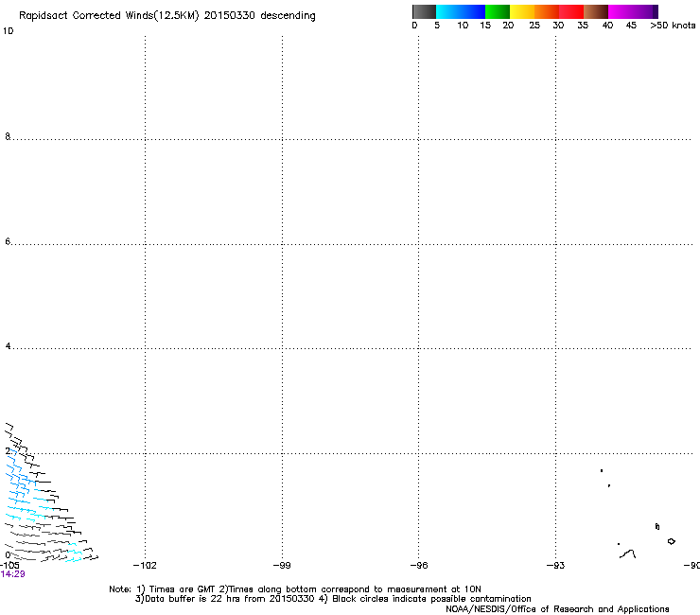This screenshot has width=700, height=615.
Task: Pick the red 30-35 knots color band
Action: (x=571, y=11)
